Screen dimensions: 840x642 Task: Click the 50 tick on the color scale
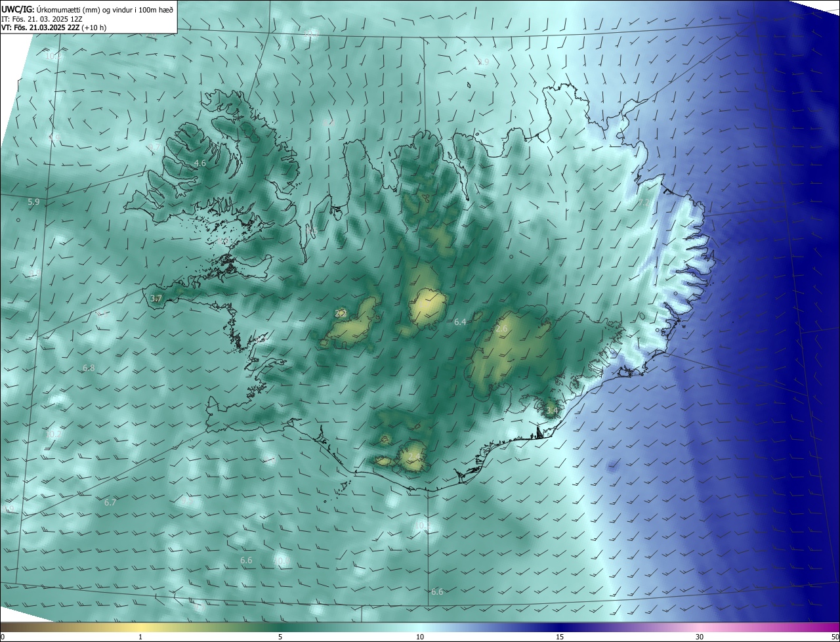[835, 637]
